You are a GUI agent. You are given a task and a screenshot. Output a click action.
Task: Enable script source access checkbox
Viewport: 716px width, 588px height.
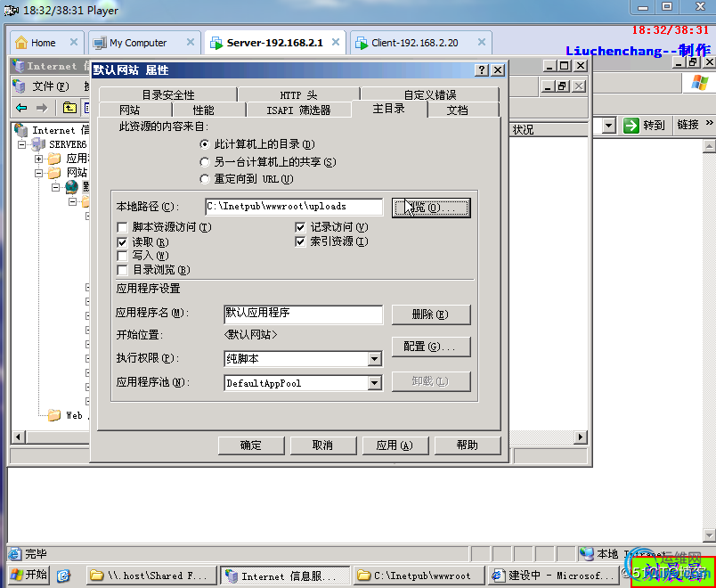(122, 227)
